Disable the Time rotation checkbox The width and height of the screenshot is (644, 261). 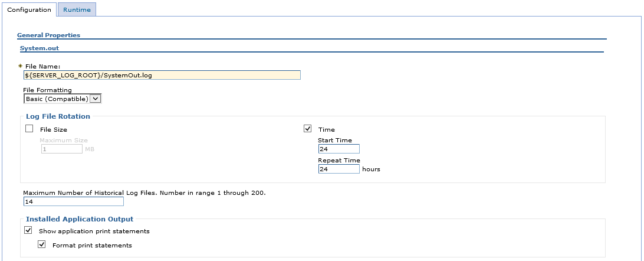308,129
